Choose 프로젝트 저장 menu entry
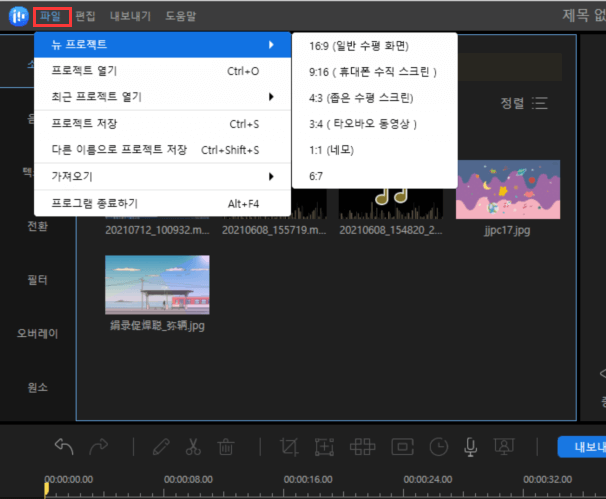 [162, 124]
